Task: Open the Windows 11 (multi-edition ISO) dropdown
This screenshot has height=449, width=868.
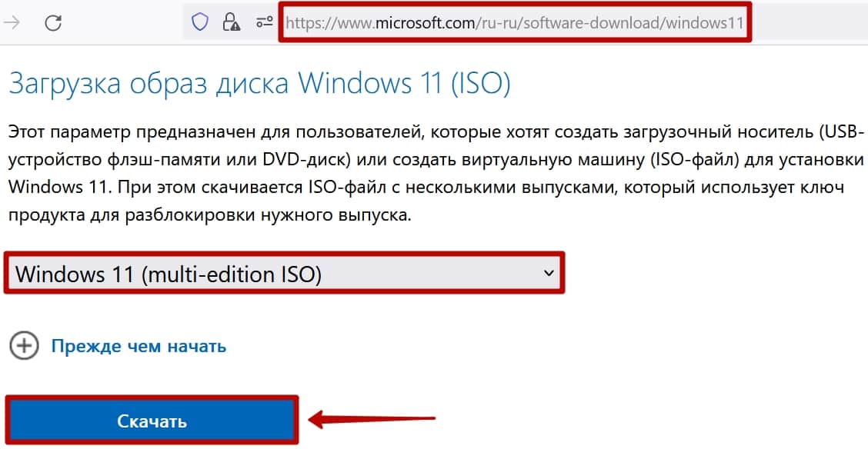Action: point(285,273)
